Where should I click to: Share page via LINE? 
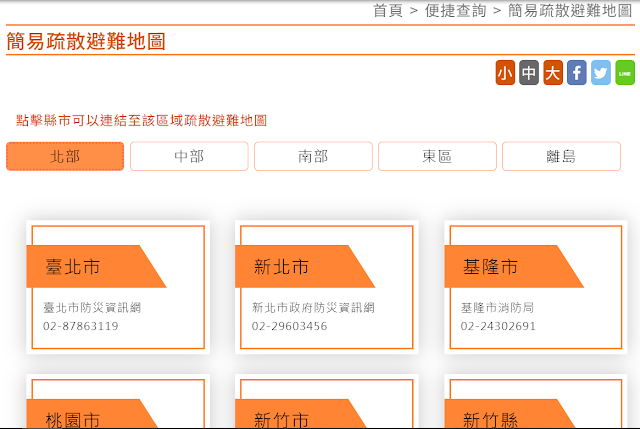coord(625,73)
